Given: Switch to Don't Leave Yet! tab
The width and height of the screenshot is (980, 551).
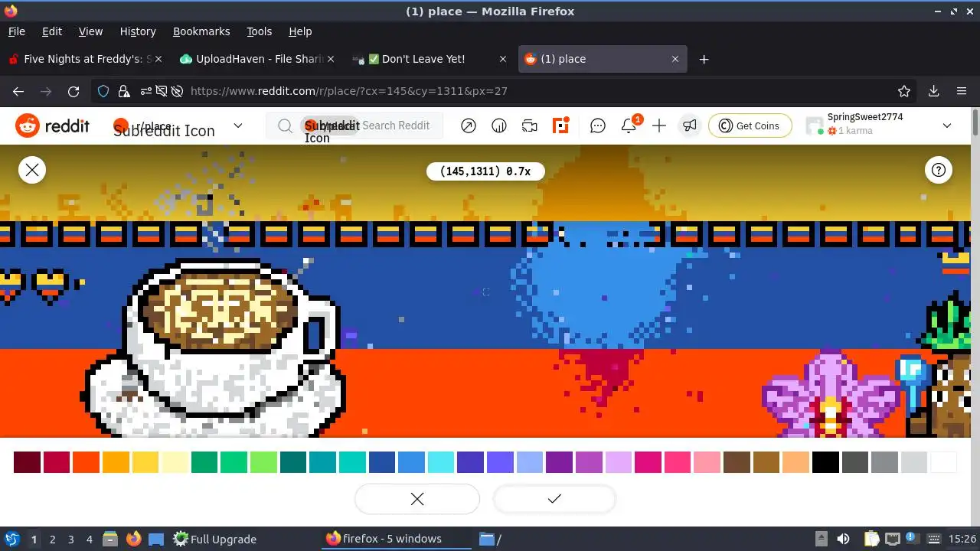Looking at the screenshot, I should tap(430, 59).
